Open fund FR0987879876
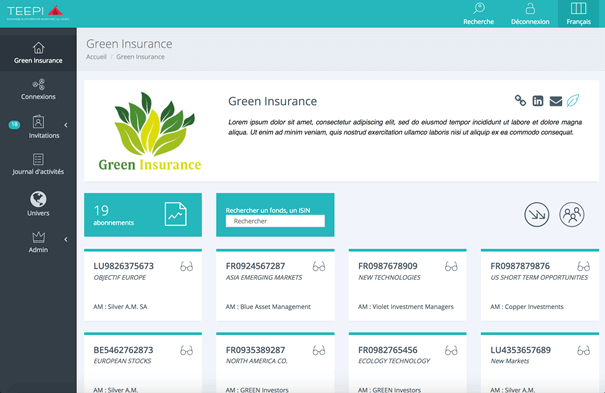Screen dimensions: 605x393 click(x=520, y=266)
